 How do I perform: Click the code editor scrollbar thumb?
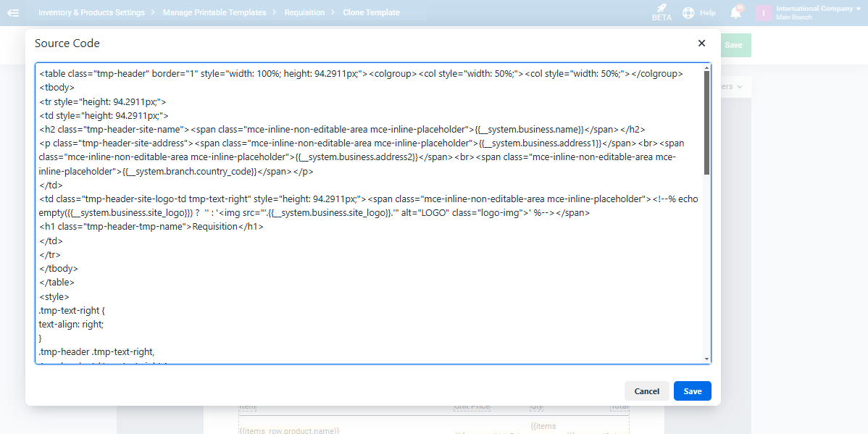coord(706,123)
